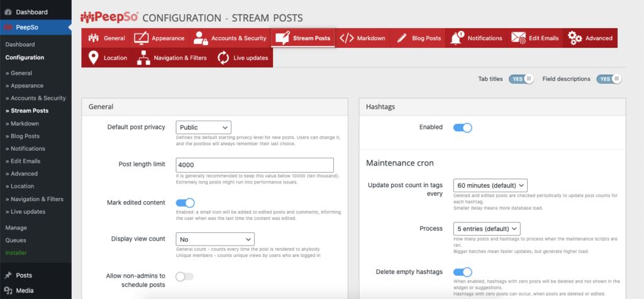
Task: Click the PeepSo logo in the header
Action: 109,17
